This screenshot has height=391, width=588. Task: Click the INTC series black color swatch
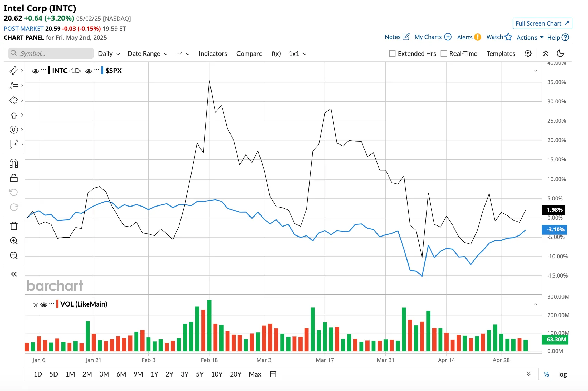click(49, 71)
